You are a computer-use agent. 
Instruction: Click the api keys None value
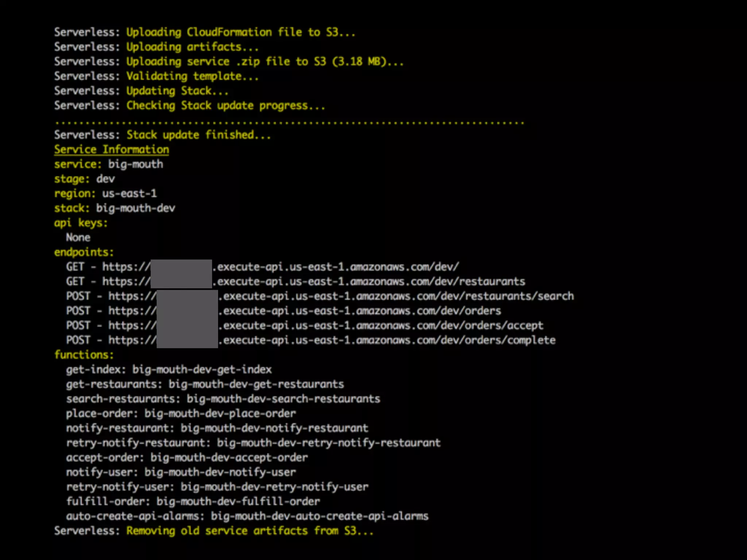click(x=78, y=238)
